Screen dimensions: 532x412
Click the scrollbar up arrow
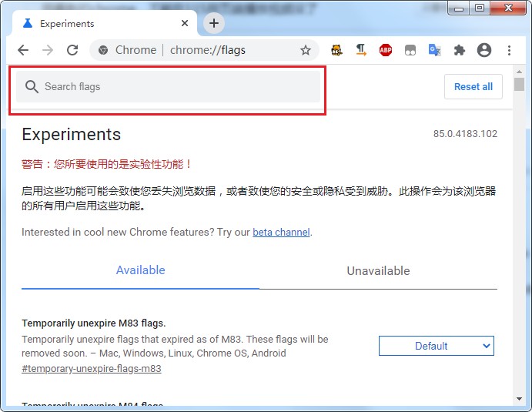(x=519, y=72)
